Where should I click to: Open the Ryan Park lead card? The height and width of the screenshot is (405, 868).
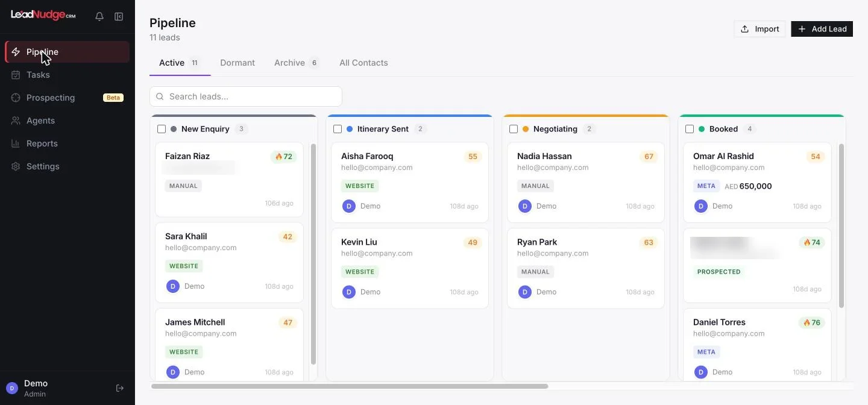[586, 268]
